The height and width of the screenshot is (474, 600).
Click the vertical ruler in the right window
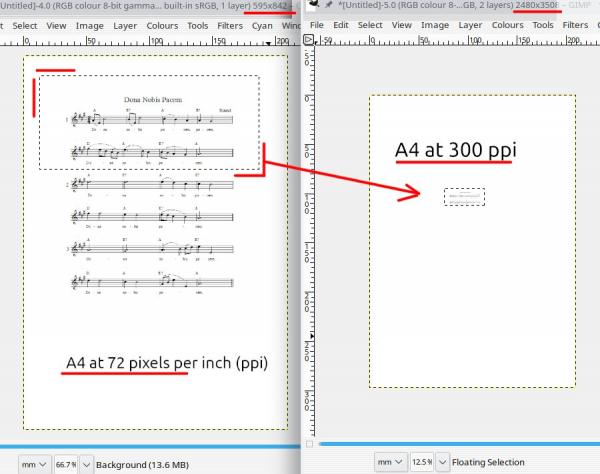click(309, 241)
